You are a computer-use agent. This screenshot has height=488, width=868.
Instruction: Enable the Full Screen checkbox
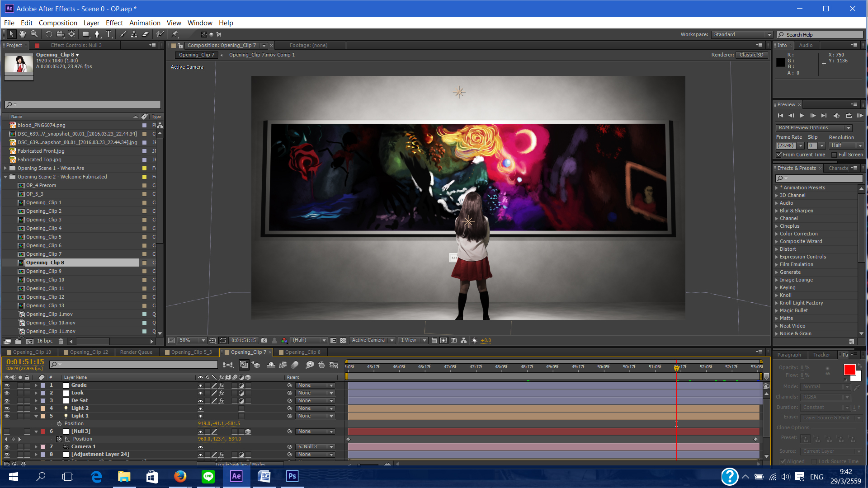pyautogui.click(x=834, y=155)
